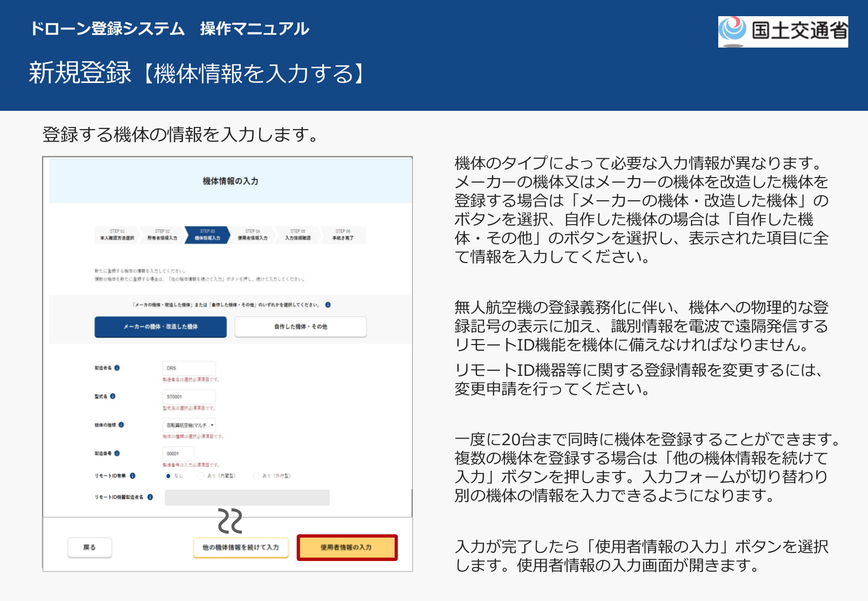Go to STEP 05 入力情報確認

tap(297, 235)
